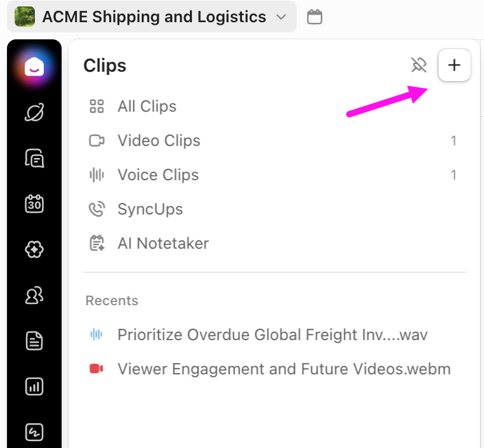Screen dimensions: 484x448
Task: Go to Video Clips
Action: (x=159, y=141)
